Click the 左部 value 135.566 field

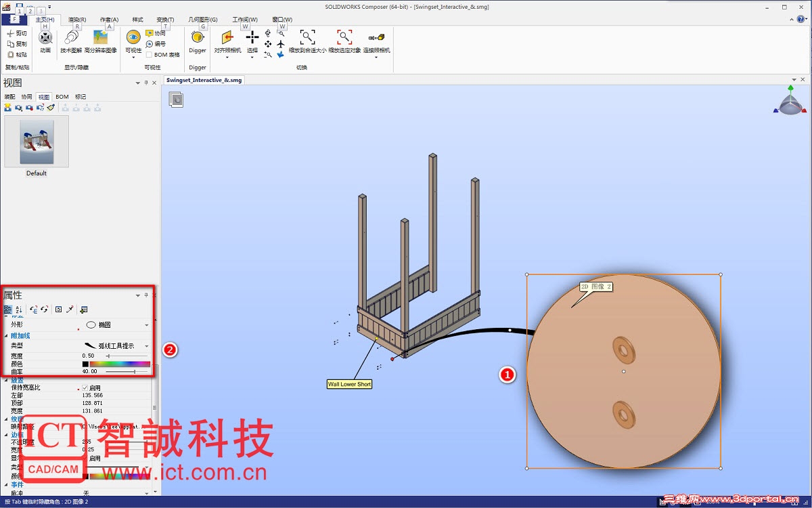(93, 396)
